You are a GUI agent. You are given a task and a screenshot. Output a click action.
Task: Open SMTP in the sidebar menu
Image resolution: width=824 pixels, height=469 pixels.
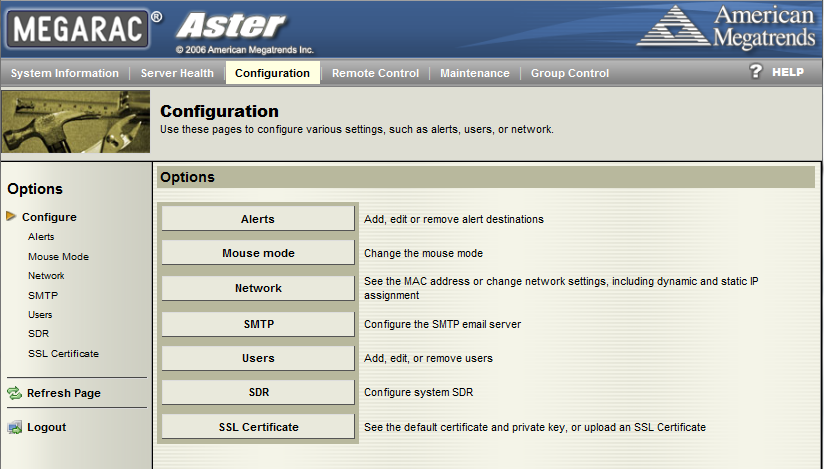coord(43,295)
